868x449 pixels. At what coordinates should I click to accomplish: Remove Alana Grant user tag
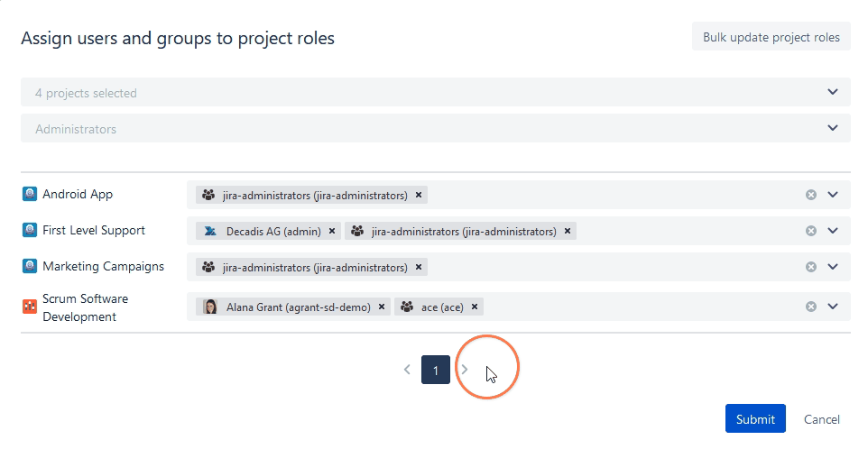tap(382, 307)
